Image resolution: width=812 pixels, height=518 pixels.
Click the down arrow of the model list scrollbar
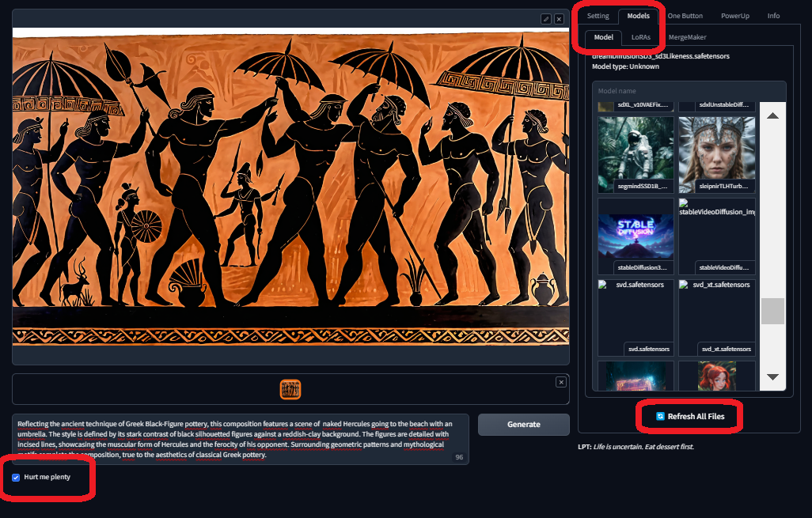772,376
